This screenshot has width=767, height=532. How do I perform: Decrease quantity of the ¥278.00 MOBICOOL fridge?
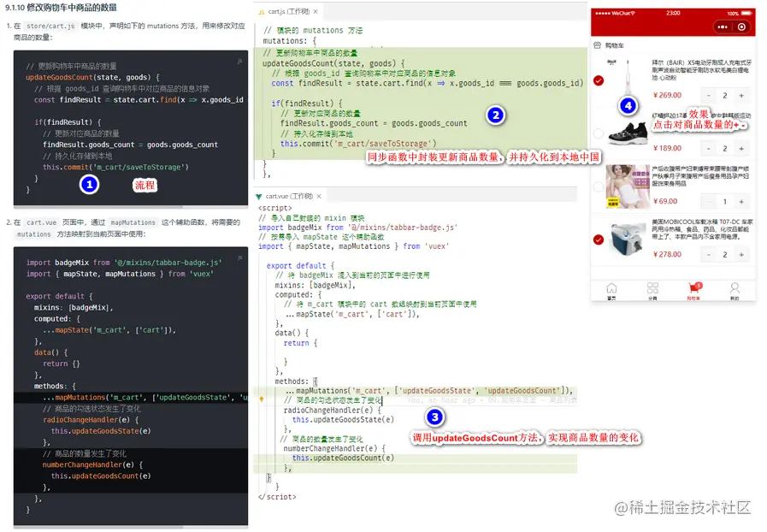(708, 255)
